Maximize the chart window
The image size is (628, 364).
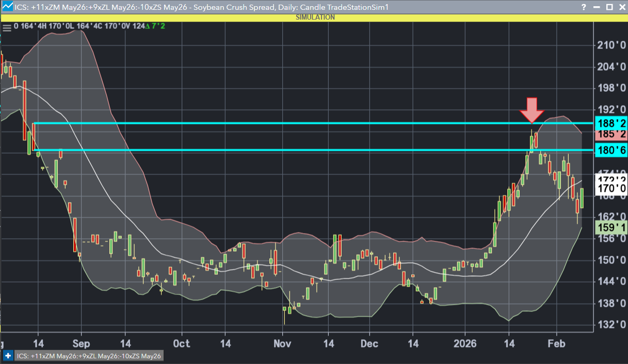pos(609,7)
